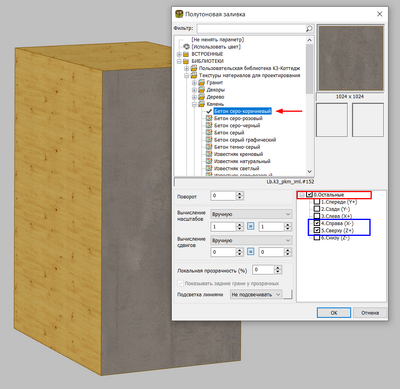Click the texture icon of Известняк светлый
Viewport: 400px width, 389px height.
coord(209,168)
